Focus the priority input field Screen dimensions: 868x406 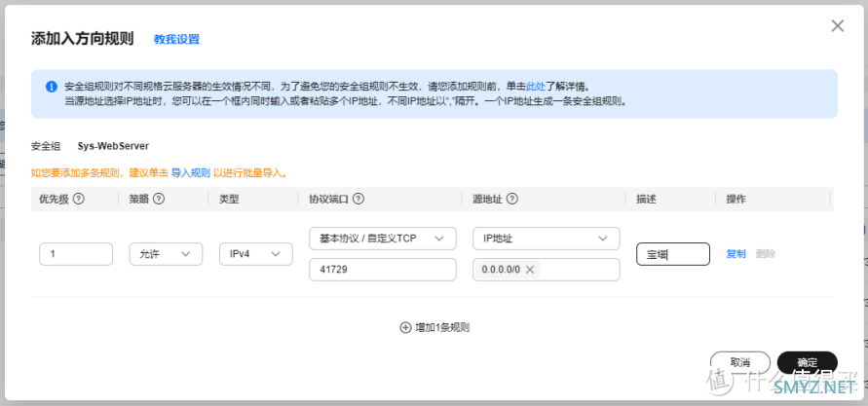tap(76, 254)
